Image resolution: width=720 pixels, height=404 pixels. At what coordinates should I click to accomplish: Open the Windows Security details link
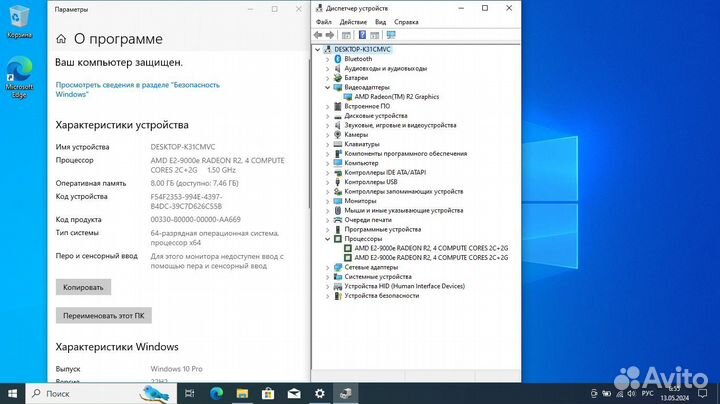click(x=137, y=90)
